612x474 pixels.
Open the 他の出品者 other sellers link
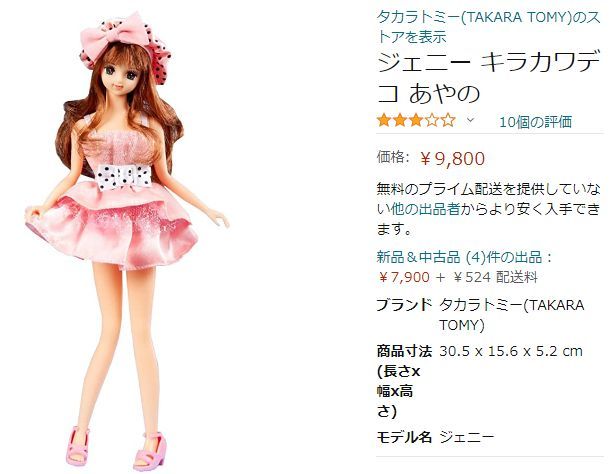(x=425, y=209)
